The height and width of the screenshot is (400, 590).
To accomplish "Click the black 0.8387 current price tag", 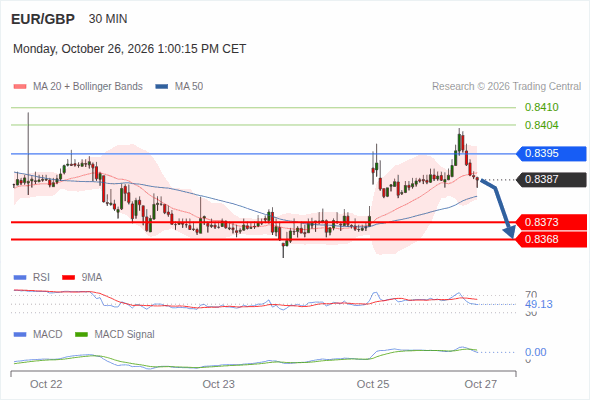I will [x=551, y=179].
